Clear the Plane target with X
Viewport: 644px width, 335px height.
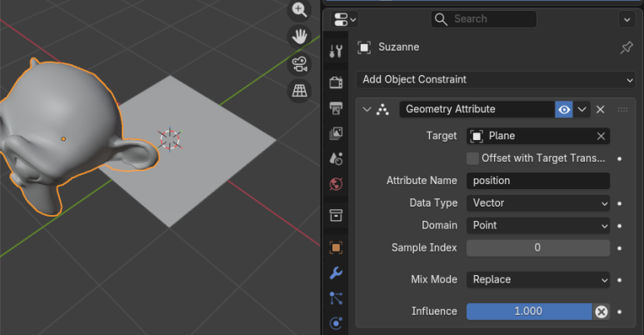[601, 136]
